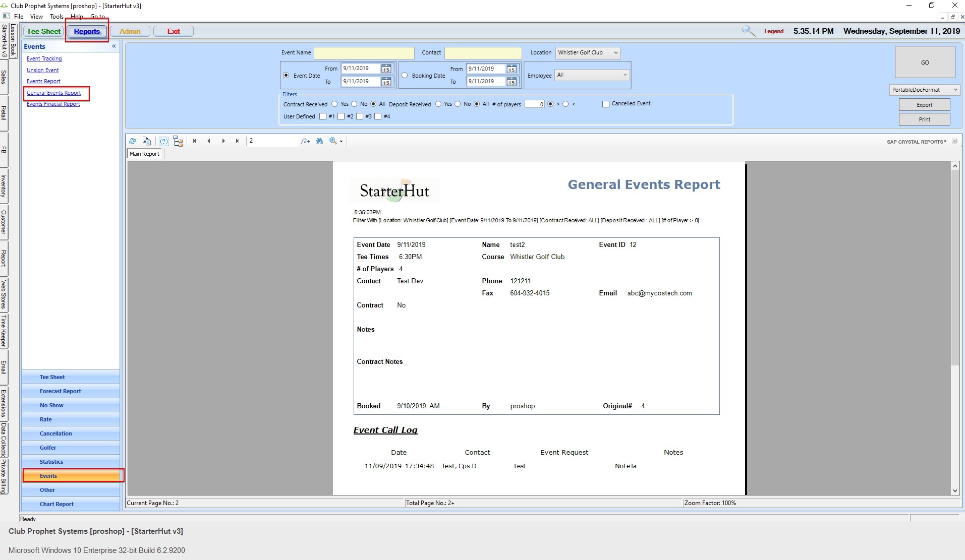Refresh the Crystal report
The width and height of the screenshot is (965, 560).
coord(132,141)
